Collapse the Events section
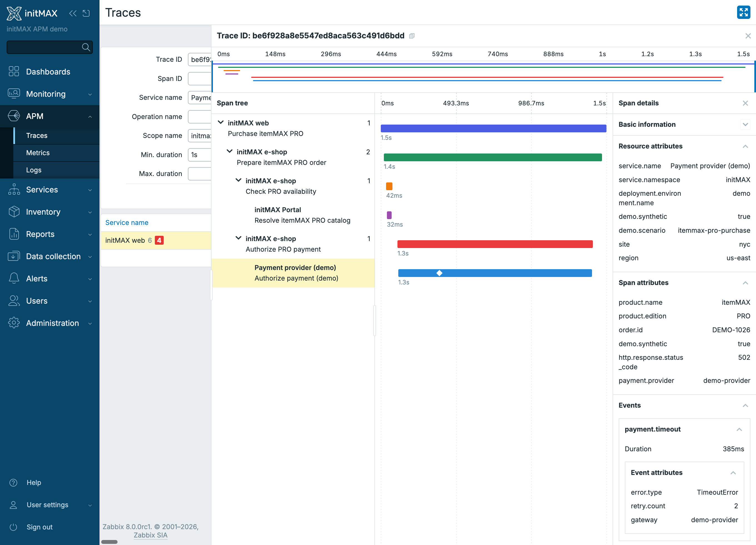Image resolution: width=756 pixels, height=545 pixels. [745, 406]
